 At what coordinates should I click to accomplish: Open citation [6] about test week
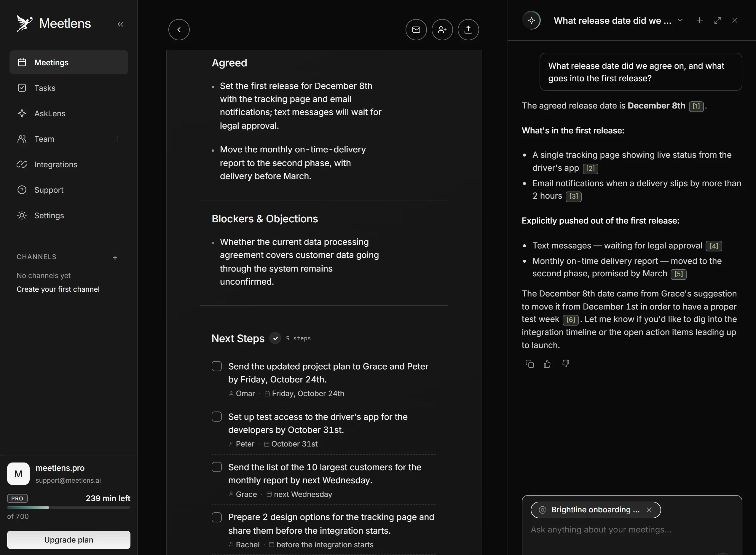571,320
